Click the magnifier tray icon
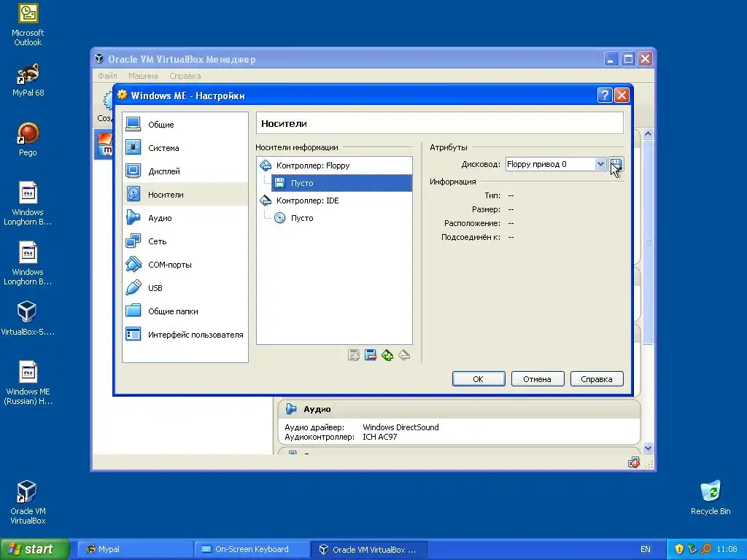Image resolution: width=747 pixels, height=560 pixels. point(706,549)
